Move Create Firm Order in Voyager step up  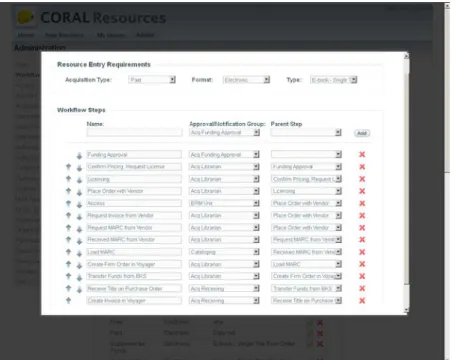tap(68, 264)
